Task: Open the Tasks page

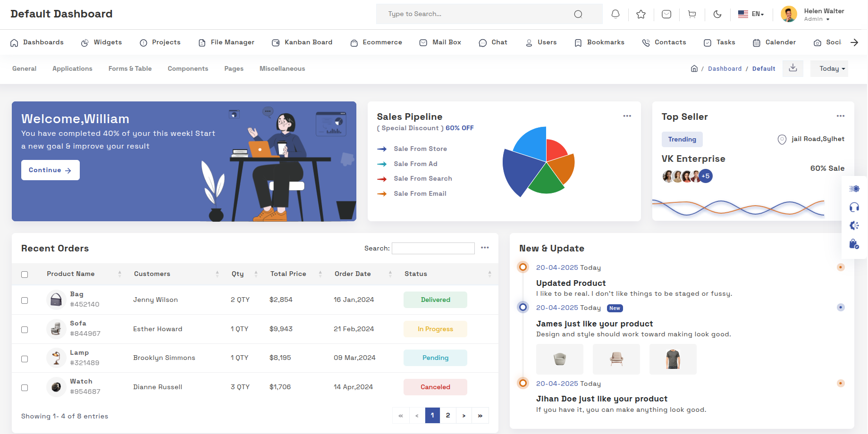Action: tap(719, 42)
